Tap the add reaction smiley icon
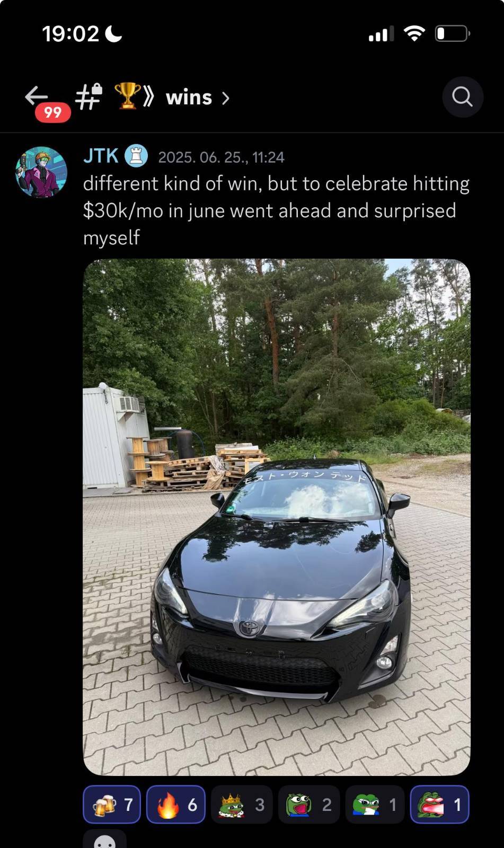The width and height of the screenshot is (504, 848). click(104, 840)
